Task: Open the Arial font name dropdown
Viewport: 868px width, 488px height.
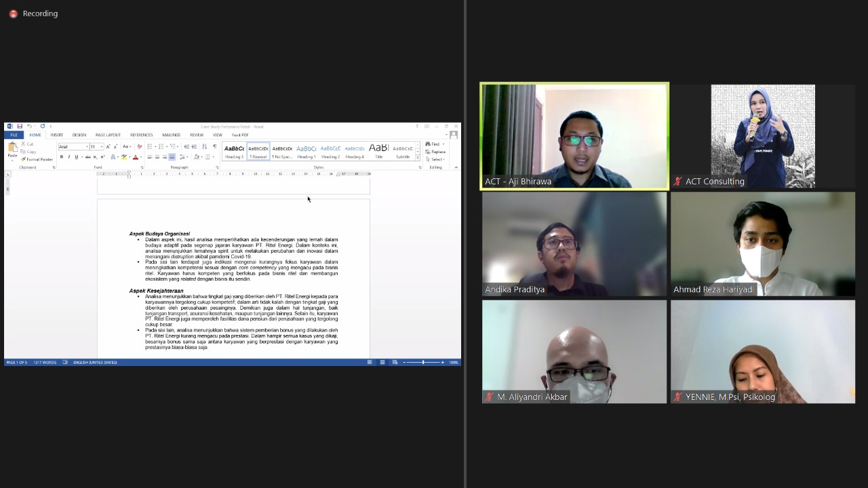Action: tap(73, 146)
